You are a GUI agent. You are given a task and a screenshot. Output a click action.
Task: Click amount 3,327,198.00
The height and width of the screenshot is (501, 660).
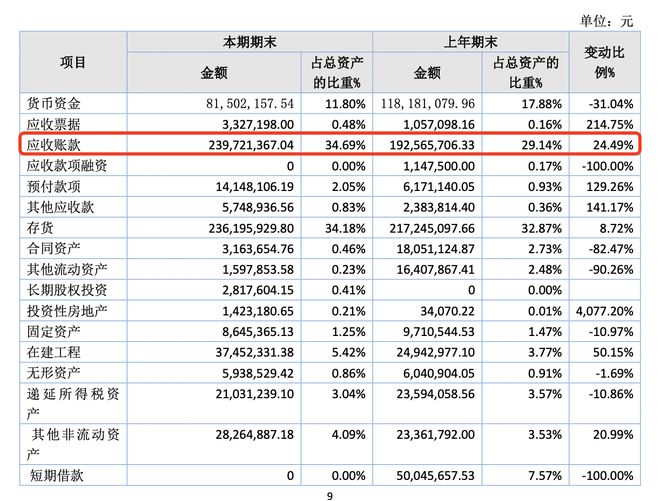coord(258,125)
